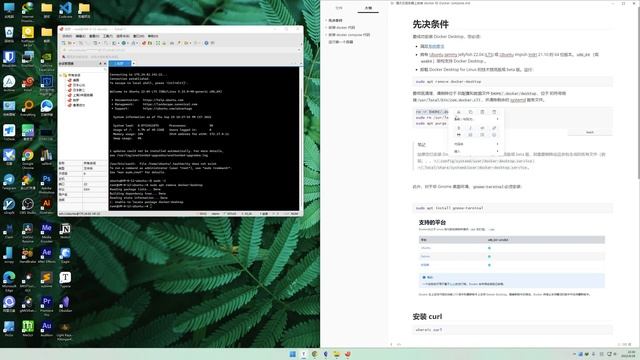Click paste icon in Typora context menu
This screenshot has width=640, height=360.
(x=482, y=112)
